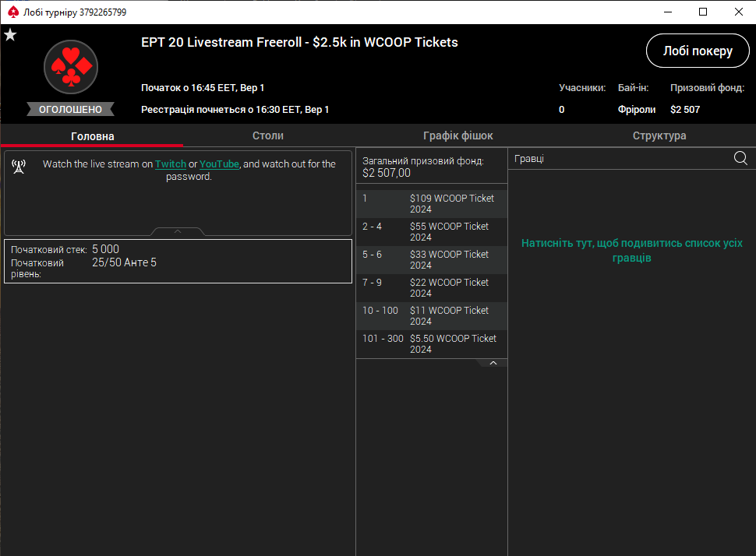The height and width of the screenshot is (556, 756).
Task: Maximize the tournament lobby window
Action: tap(703, 12)
